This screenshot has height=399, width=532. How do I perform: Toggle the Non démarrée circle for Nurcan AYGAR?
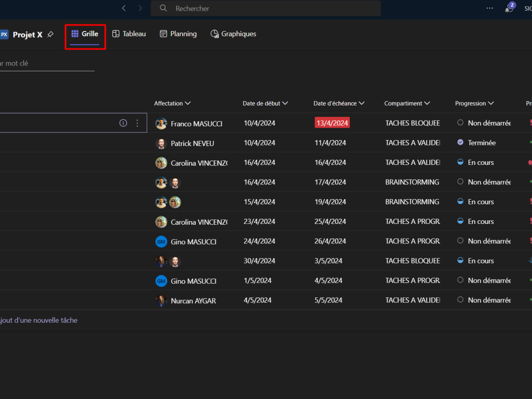460,300
